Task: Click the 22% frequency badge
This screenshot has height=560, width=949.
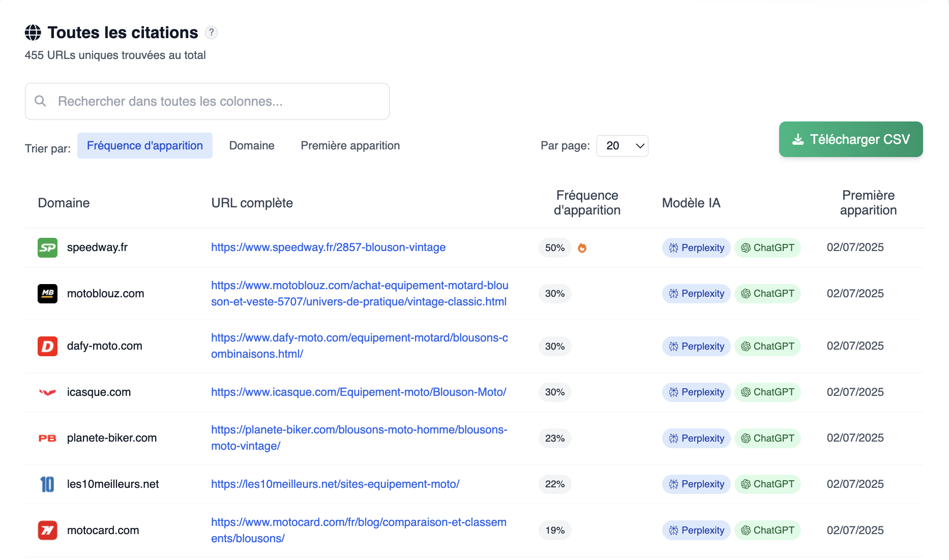Action: point(555,484)
